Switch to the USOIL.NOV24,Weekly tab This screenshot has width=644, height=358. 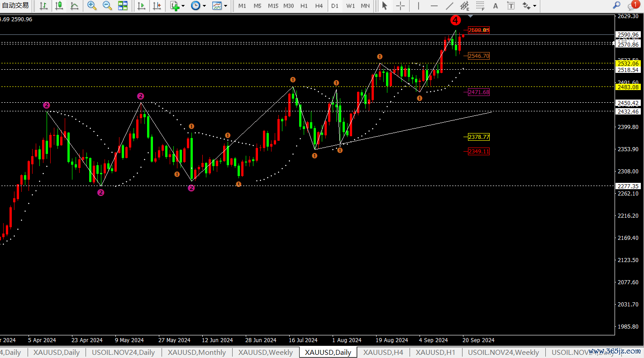pos(503,352)
